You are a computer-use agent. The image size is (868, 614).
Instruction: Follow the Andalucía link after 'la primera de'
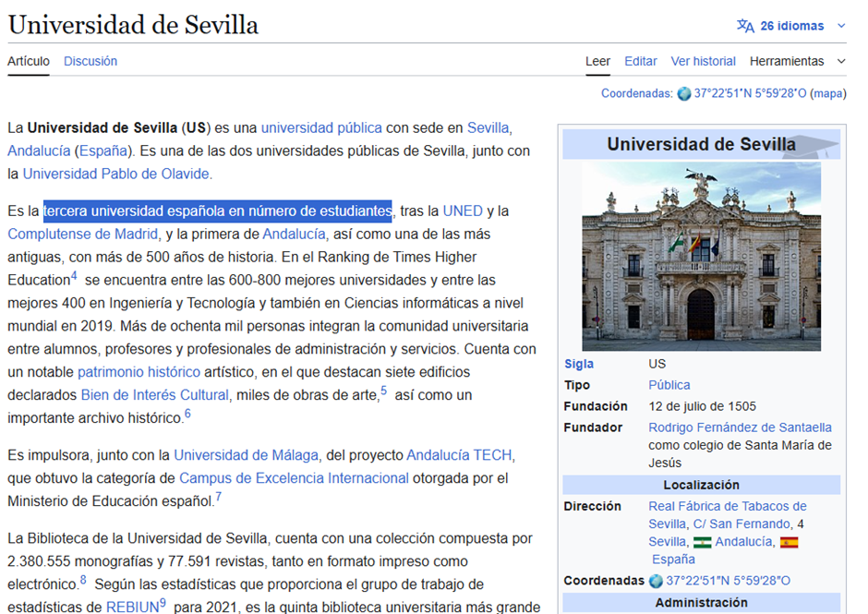(x=294, y=235)
